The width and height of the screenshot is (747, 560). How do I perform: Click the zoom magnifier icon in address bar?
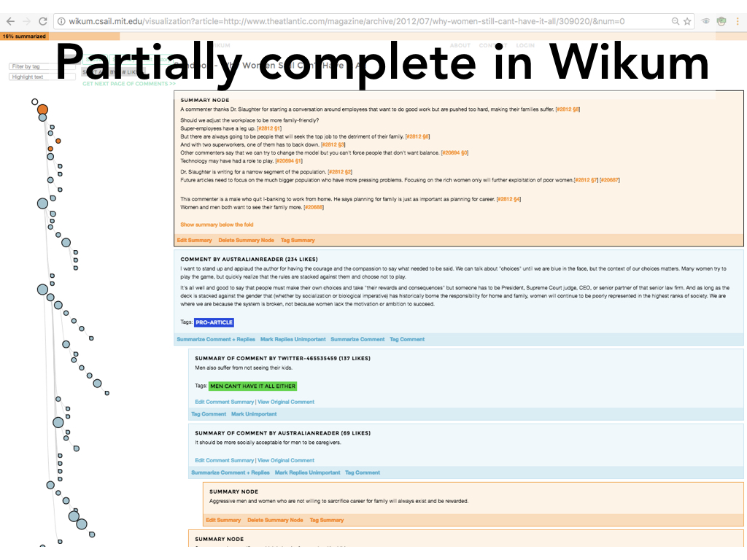675,21
